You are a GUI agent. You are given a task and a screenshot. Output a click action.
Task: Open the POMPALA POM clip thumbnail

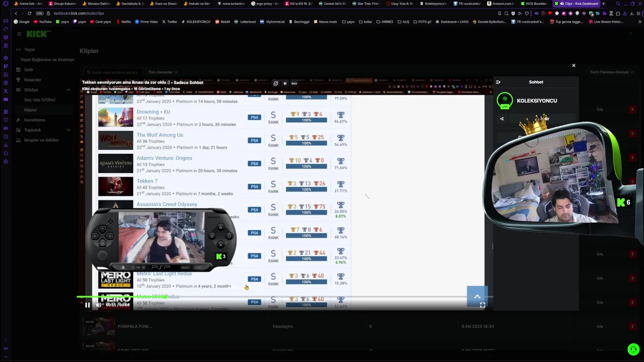tap(99, 326)
